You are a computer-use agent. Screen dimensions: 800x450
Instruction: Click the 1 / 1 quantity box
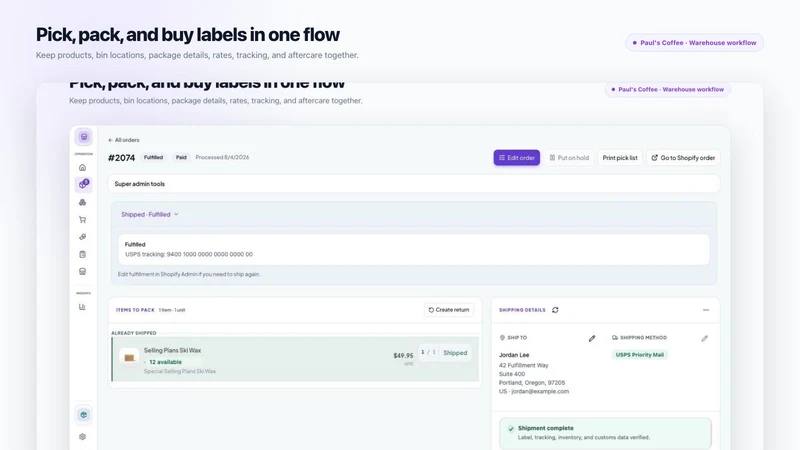428,352
